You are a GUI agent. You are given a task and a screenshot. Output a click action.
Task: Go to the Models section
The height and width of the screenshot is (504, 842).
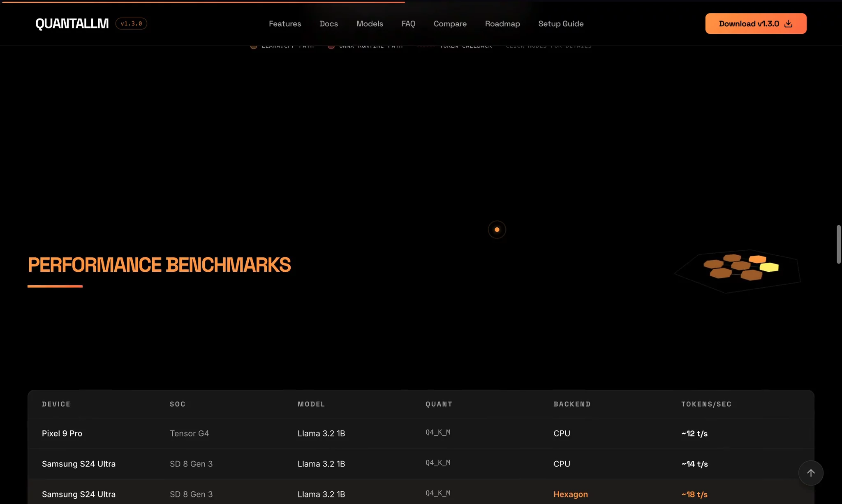[370, 23]
